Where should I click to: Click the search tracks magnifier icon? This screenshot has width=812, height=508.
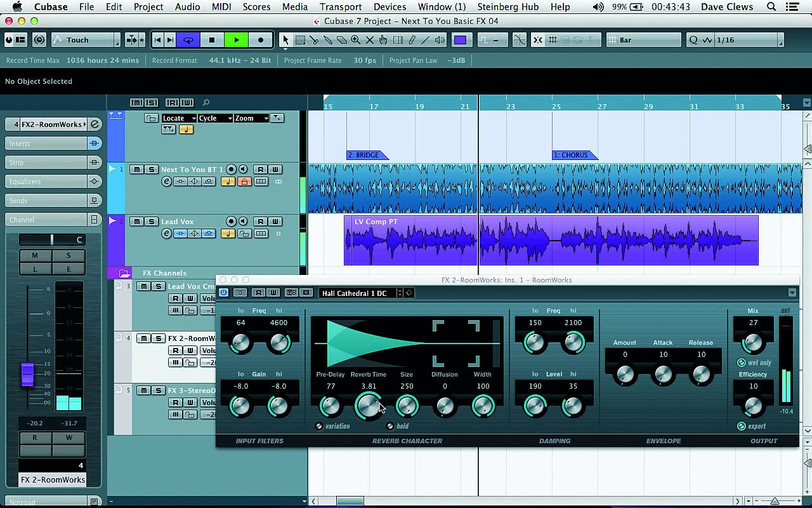point(206,102)
